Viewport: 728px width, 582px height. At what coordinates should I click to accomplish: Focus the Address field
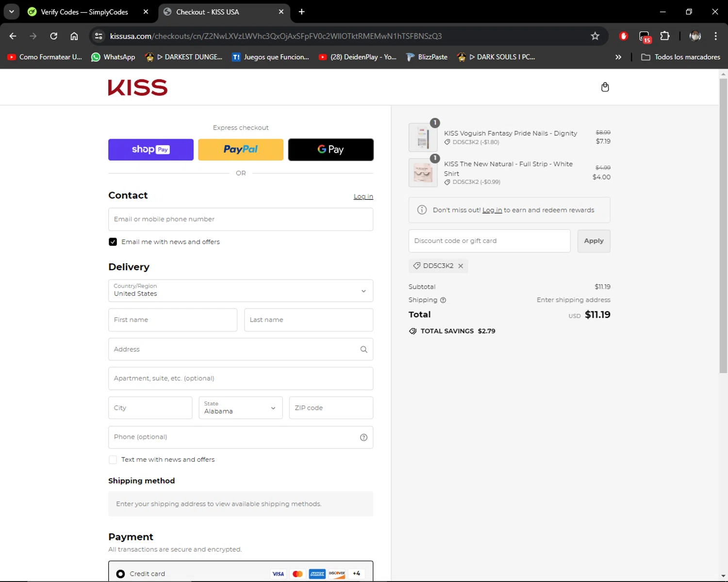241,349
